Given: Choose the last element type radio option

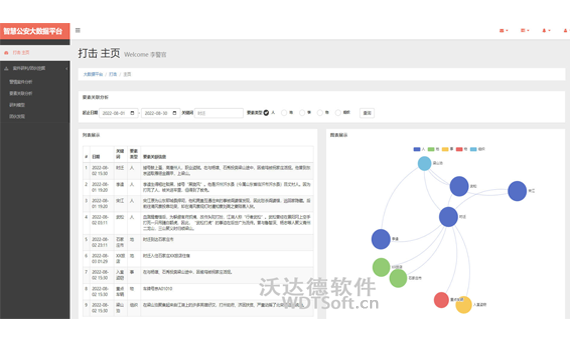Looking at the screenshot, I should coord(338,113).
